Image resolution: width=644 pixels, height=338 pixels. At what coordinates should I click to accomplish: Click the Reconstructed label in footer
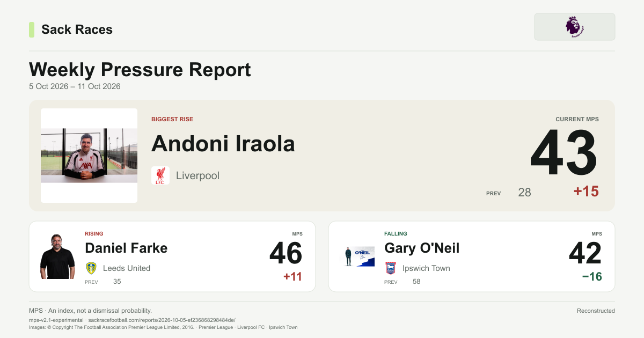pos(596,311)
